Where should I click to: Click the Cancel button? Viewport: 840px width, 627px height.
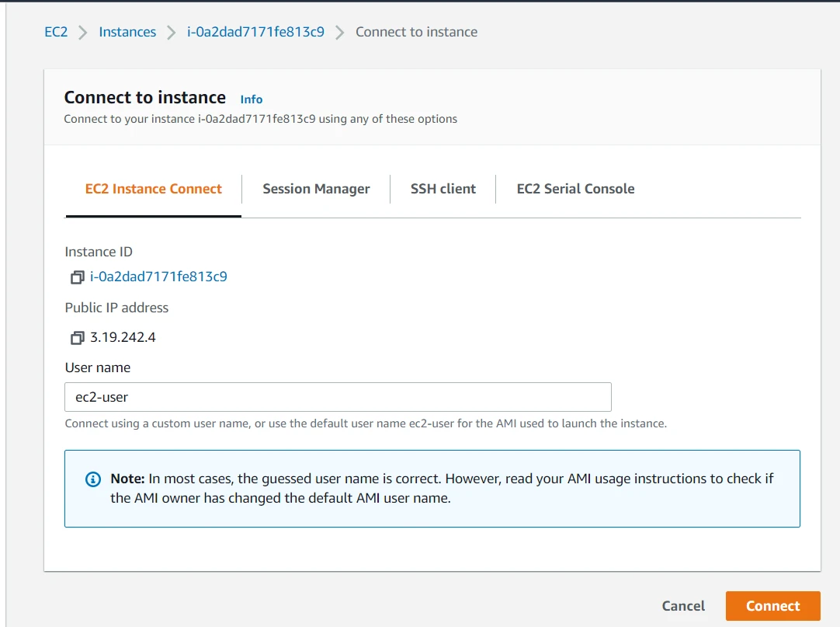(x=682, y=605)
